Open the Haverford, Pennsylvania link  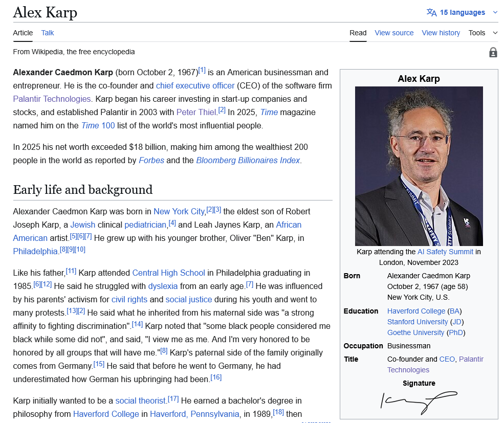point(194,414)
